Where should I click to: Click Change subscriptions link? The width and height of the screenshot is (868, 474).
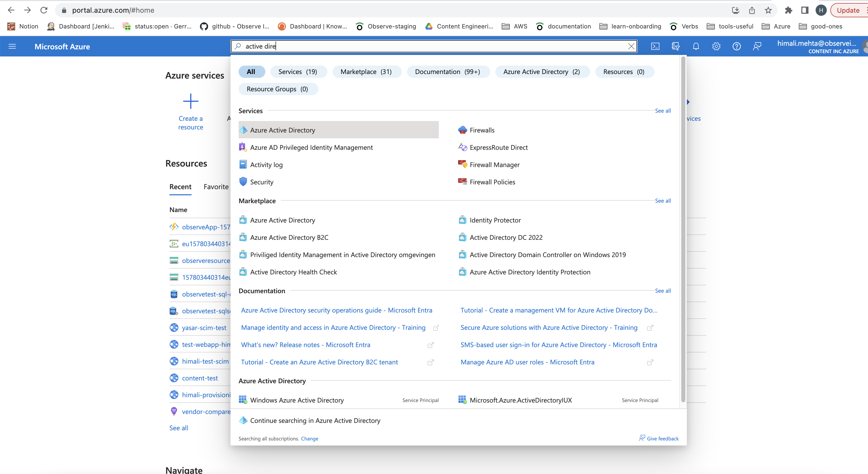[x=309, y=439]
